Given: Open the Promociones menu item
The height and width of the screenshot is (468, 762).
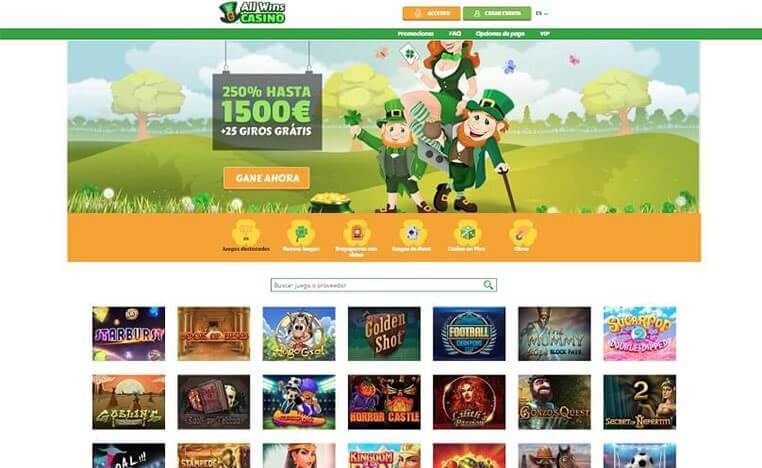Looking at the screenshot, I should coord(416,34).
